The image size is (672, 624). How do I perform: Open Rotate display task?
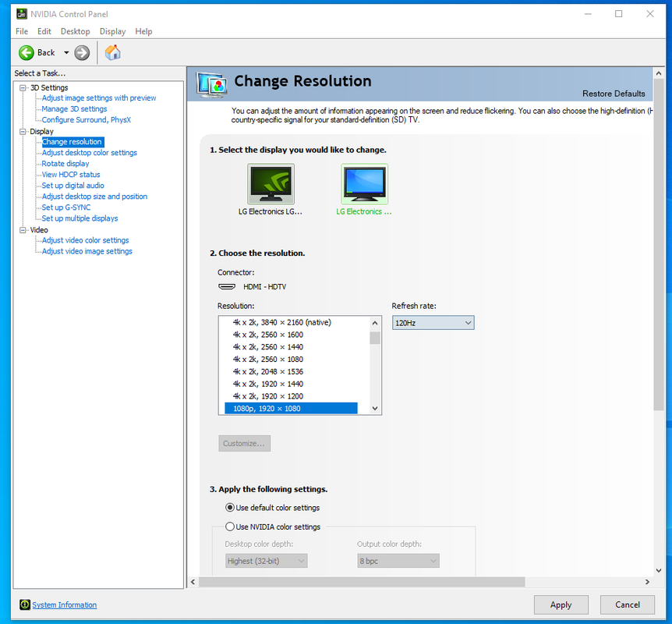(65, 163)
